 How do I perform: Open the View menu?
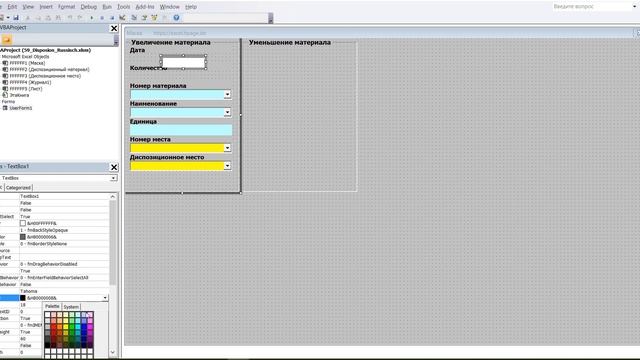(x=28, y=7)
